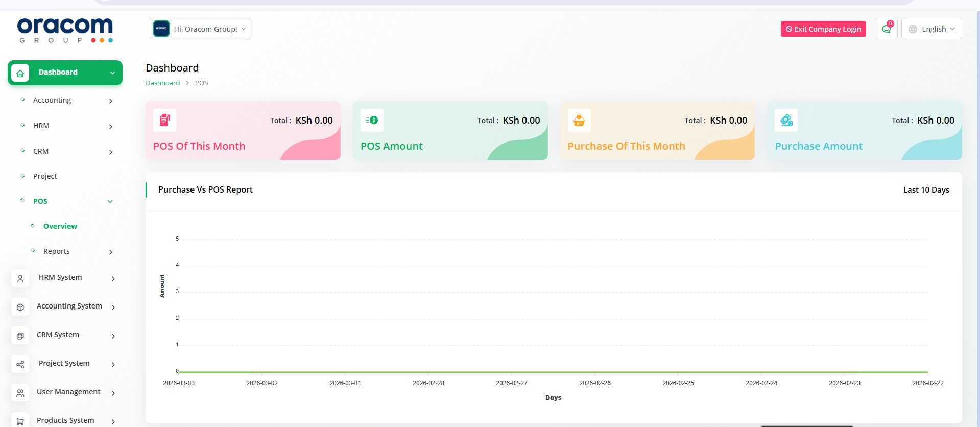Click the Oracom Group logo

tap(65, 30)
